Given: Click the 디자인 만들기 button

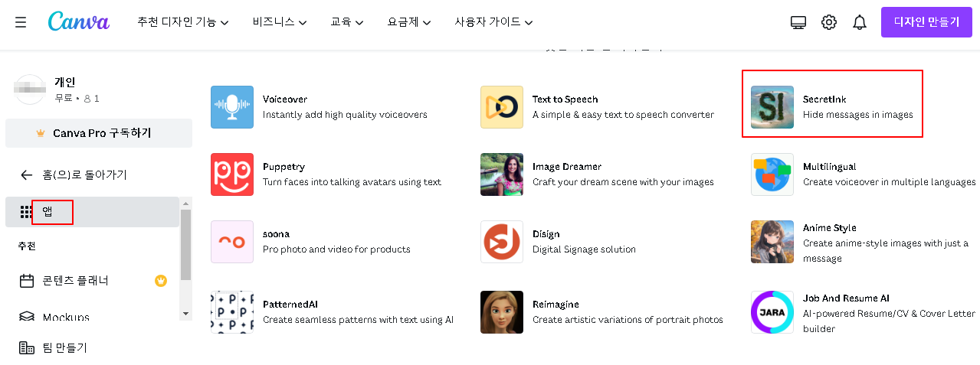Looking at the screenshot, I should pyautogui.click(x=926, y=22).
